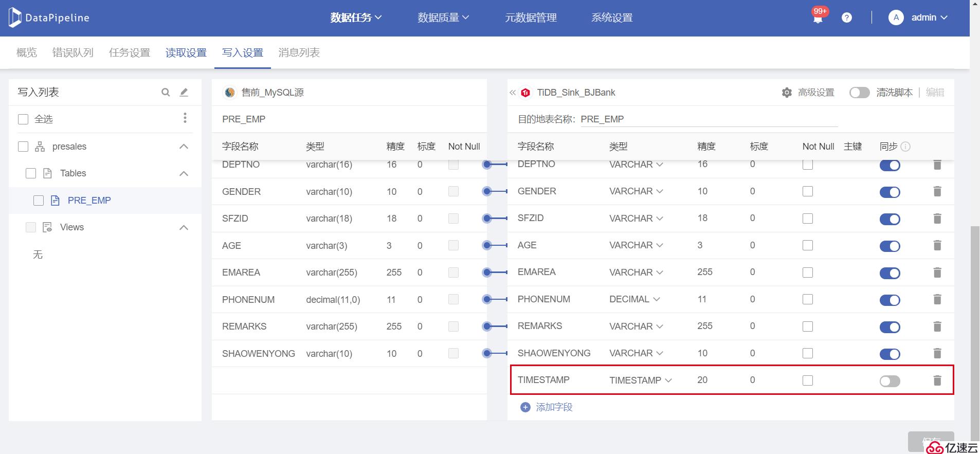Delete the PHONENUM destination field
This screenshot has height=454, width=980.
[x=937, y=299]
